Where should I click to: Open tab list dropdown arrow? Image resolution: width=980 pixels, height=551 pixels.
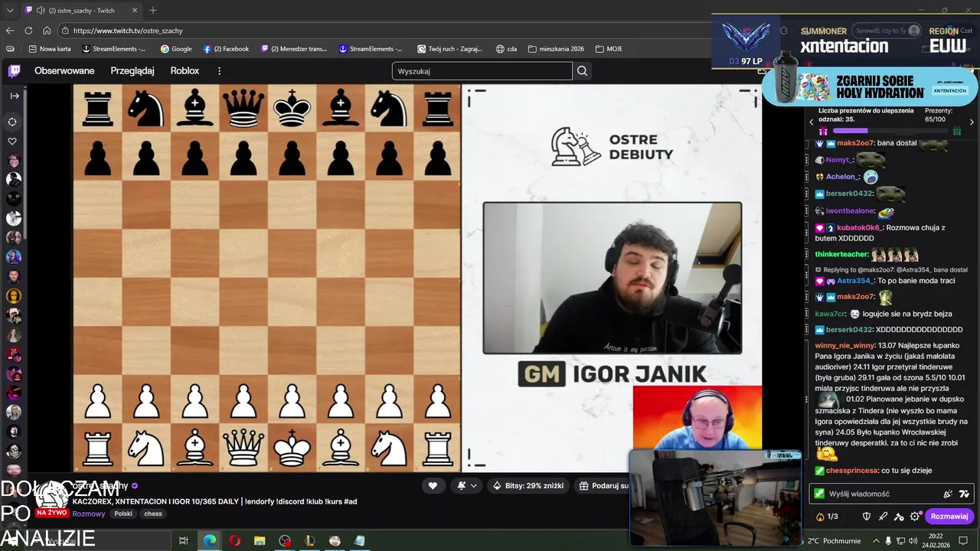[10, 10]
